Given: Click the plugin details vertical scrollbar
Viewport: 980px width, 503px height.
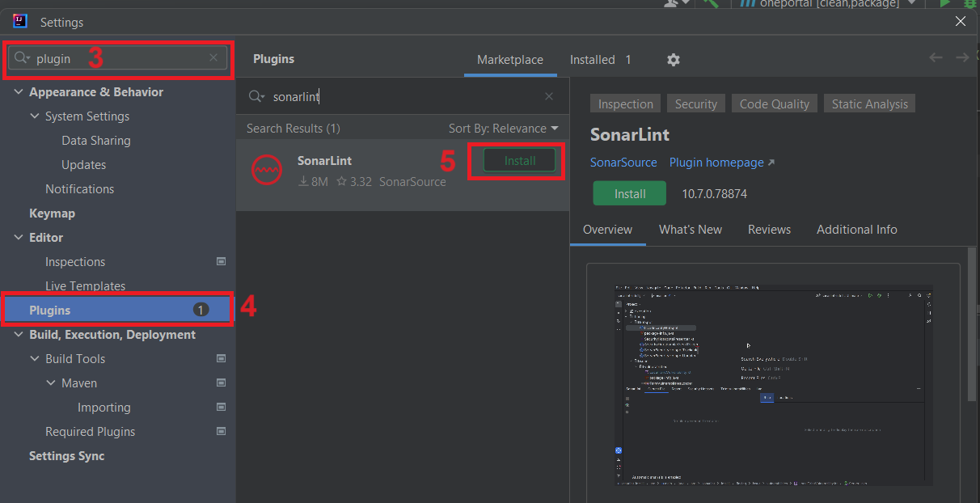Looking at the screenshot, I should coord(973,323).
